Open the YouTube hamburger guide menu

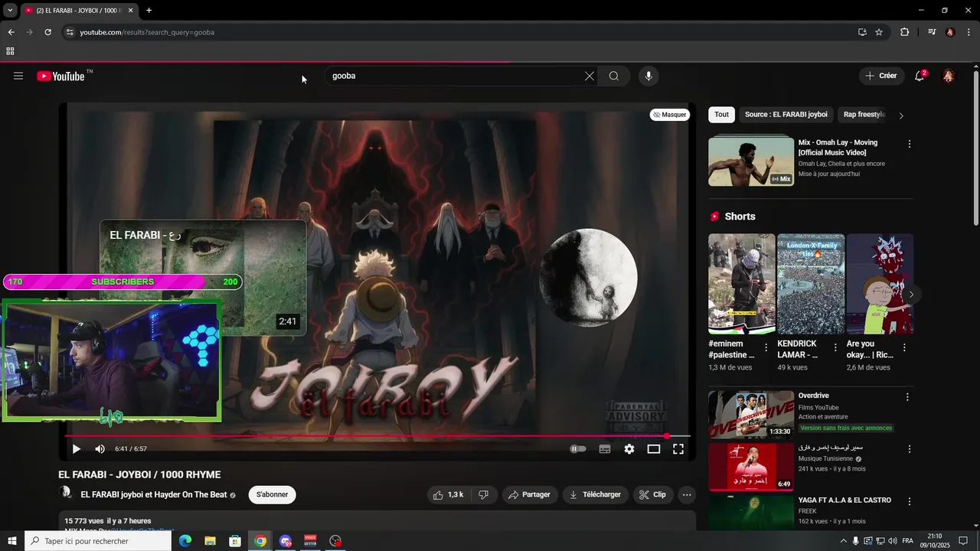point(18,76)
